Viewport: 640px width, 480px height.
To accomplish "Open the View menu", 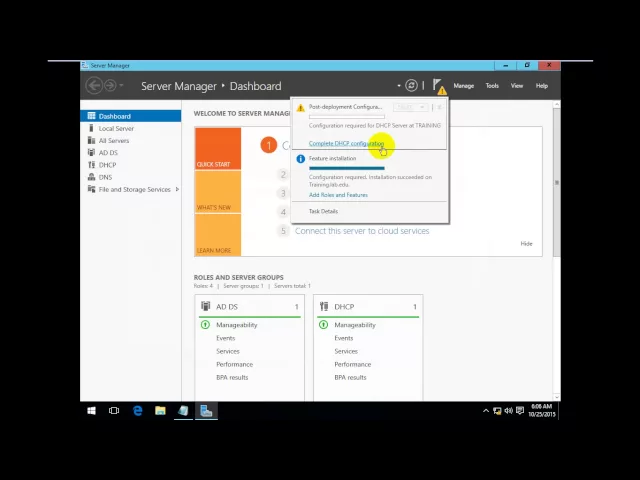I will coord(517,86).
